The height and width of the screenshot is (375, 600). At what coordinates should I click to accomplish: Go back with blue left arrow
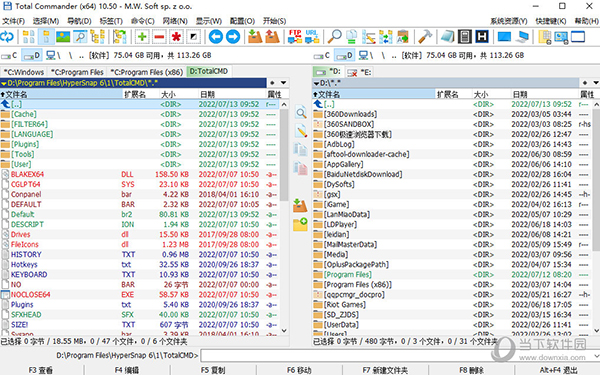click(x=216, y=37)
